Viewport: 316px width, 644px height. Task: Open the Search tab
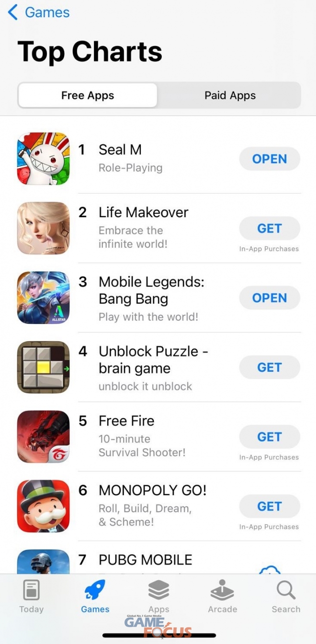click(286, 596)
